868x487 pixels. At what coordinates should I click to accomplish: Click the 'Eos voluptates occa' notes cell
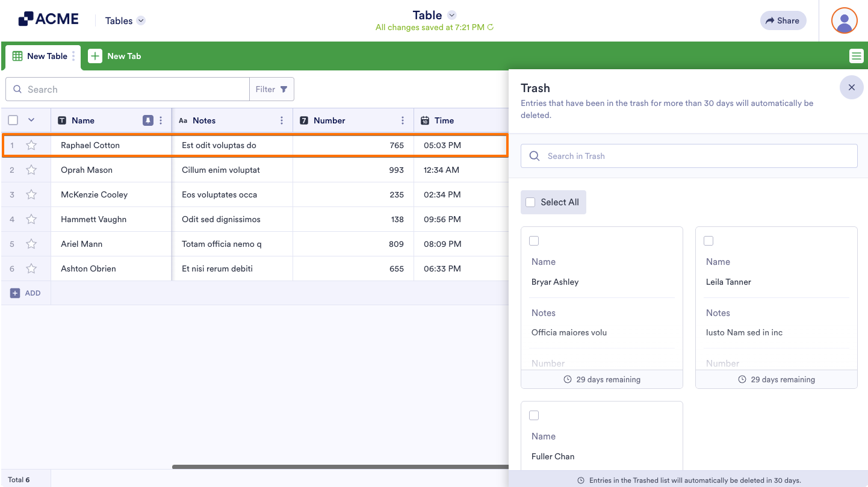pyautogui.click(x=232, y=194)
